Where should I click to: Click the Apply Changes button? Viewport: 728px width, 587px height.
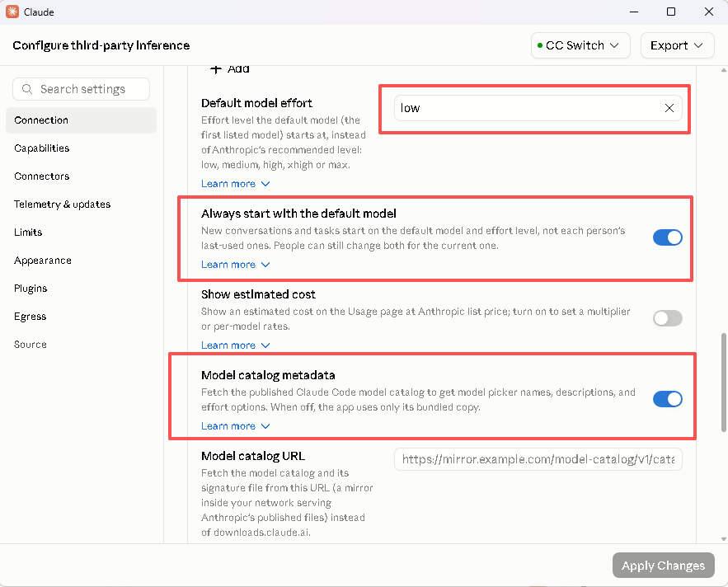coord(663,566)
